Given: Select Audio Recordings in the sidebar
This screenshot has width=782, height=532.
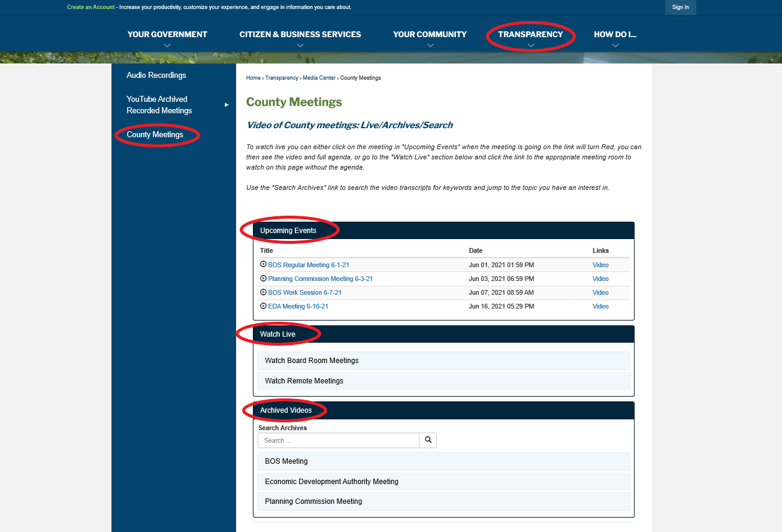Looking at the screenshot, I should (x=156, y=75).
